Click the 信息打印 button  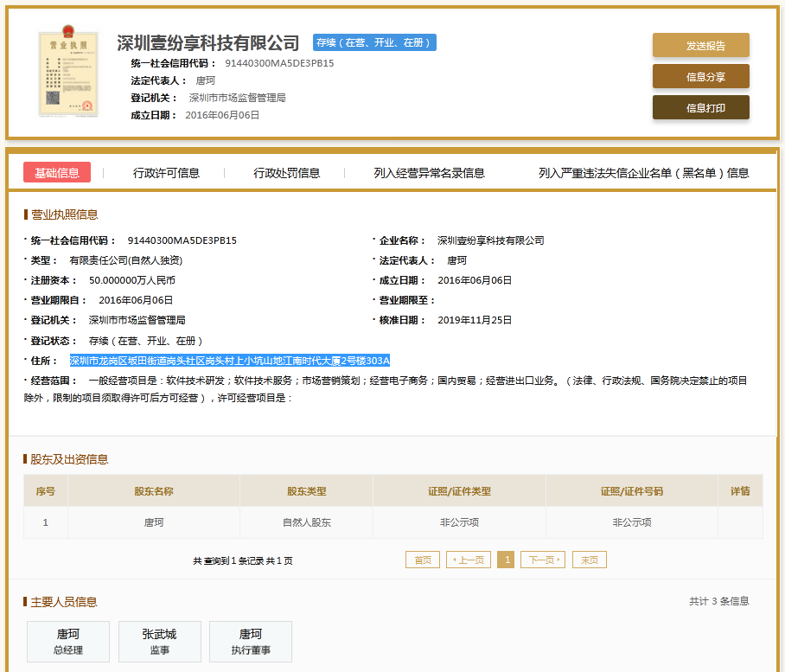point(700,107)
